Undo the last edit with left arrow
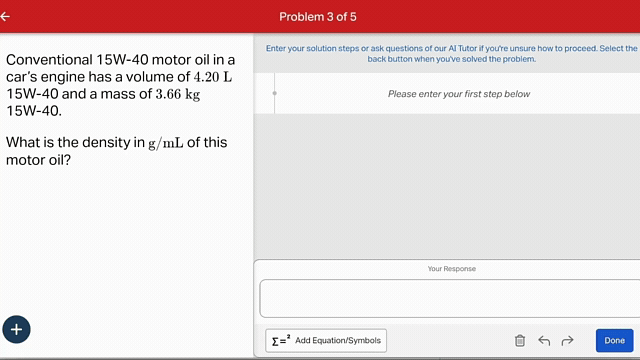This screenshot has width=640, height=360. 544,340
